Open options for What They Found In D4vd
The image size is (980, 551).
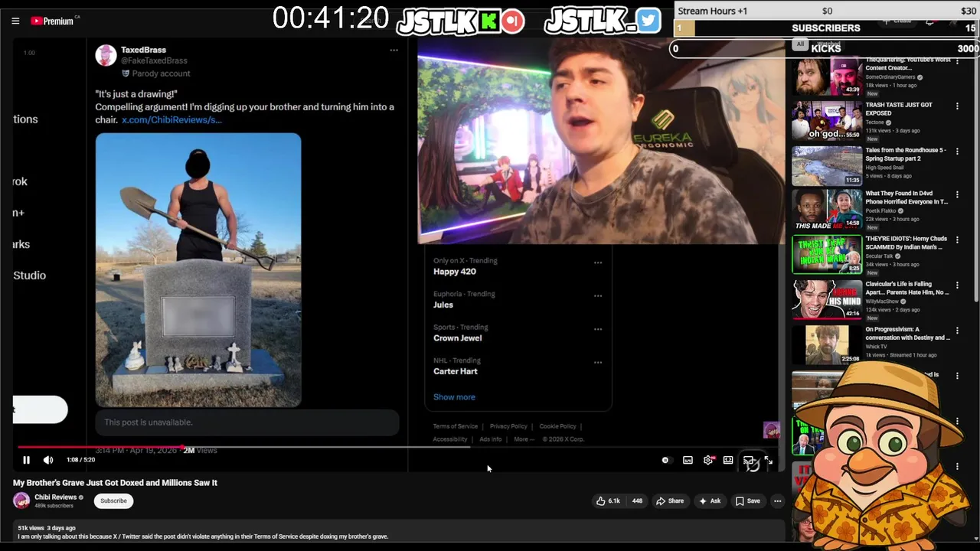[x=957, y=195]
